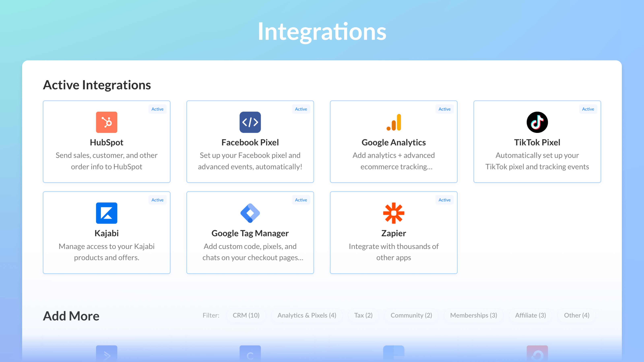Click the HubSpot orange sprocket icon
The width and height of the screenshot is (644, 362).
pos(106,122)
